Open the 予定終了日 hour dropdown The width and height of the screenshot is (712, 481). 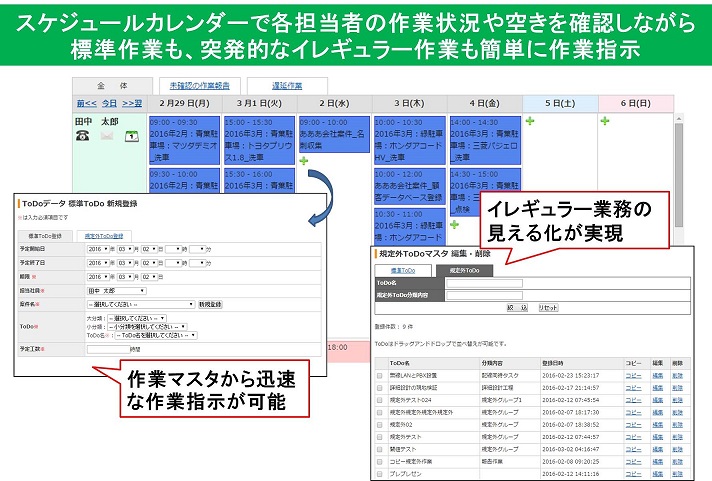pyautogui.click(x=173, y=263)
